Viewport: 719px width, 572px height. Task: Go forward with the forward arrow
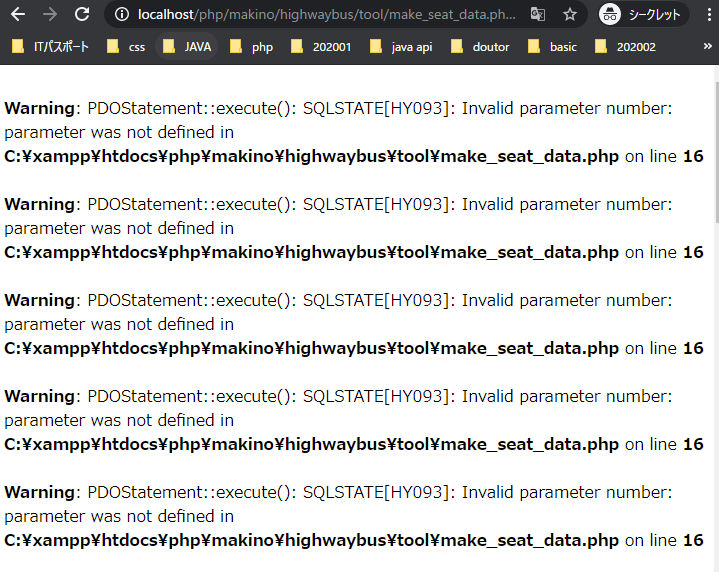coord(50,15)
